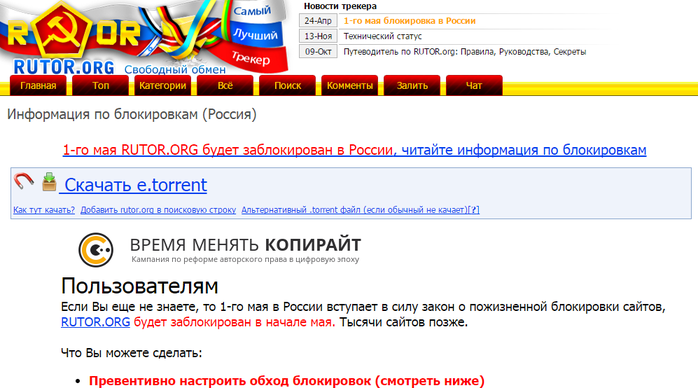Click 'Добавить rutor.org в поисковую строку' link
Screen dimensions: 698x388
pos(158,210)
